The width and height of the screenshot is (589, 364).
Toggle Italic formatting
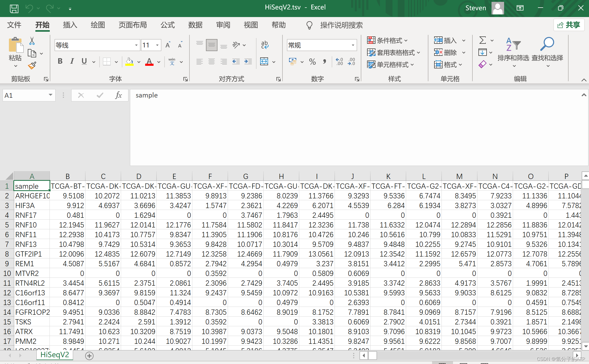click(x=72, y=61)
